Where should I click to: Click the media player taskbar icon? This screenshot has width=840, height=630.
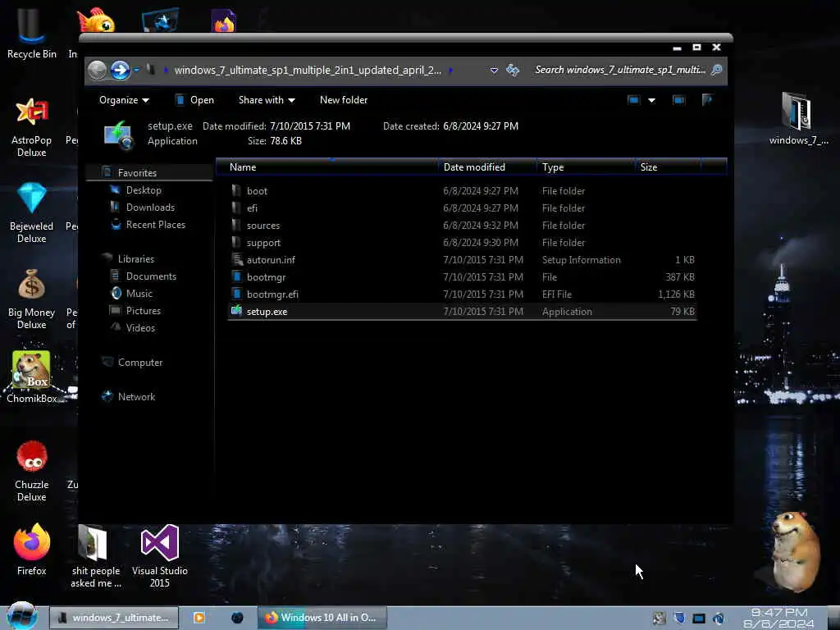pos(199,618)
